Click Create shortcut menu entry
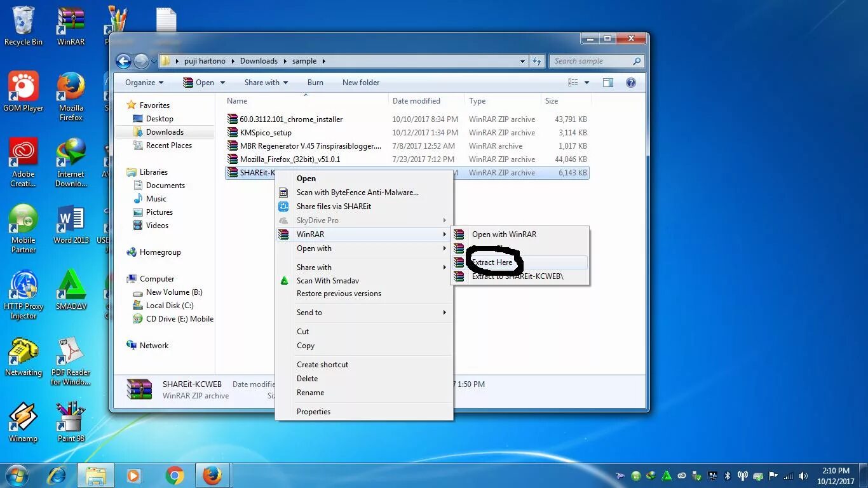 click(365, 365)
